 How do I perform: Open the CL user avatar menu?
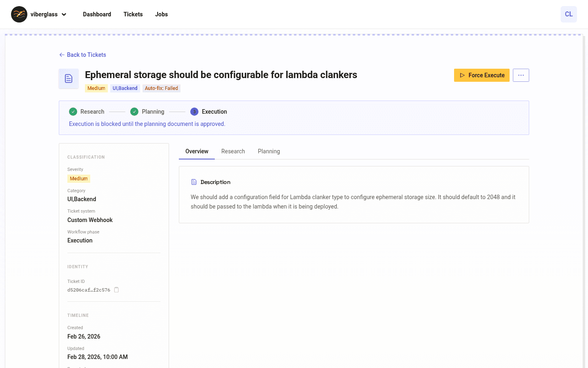point(568,14)
